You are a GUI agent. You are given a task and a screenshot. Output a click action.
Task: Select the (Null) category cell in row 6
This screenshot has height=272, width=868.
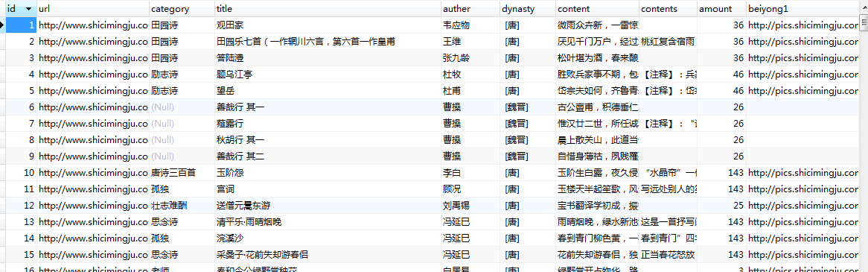182,107
